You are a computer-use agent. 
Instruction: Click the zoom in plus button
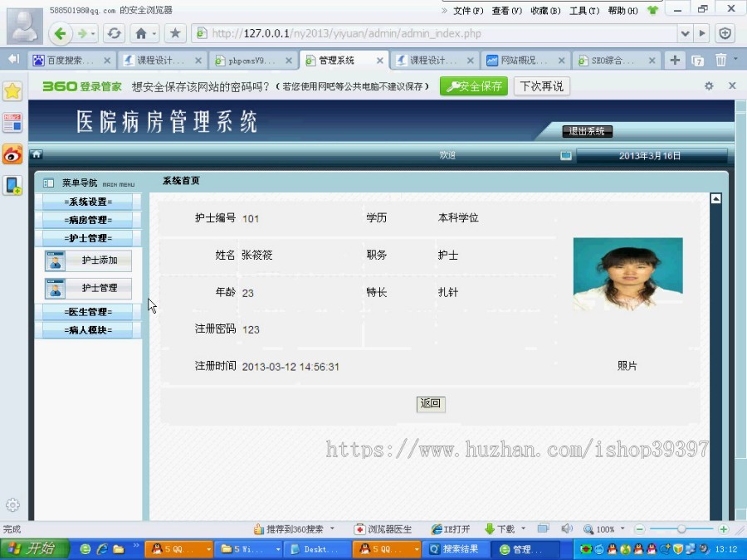point(723,529)
